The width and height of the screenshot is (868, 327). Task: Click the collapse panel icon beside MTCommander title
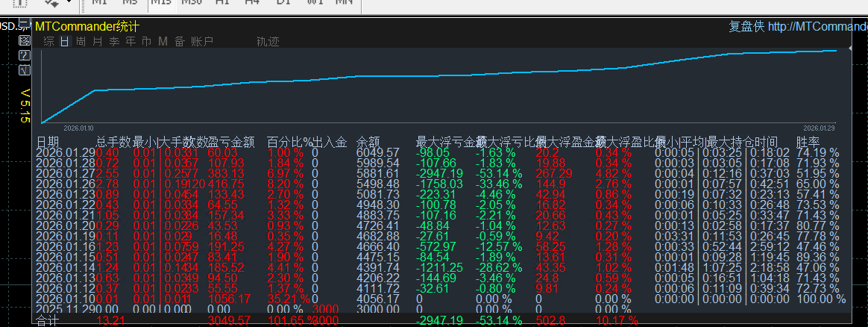point(25,24)
